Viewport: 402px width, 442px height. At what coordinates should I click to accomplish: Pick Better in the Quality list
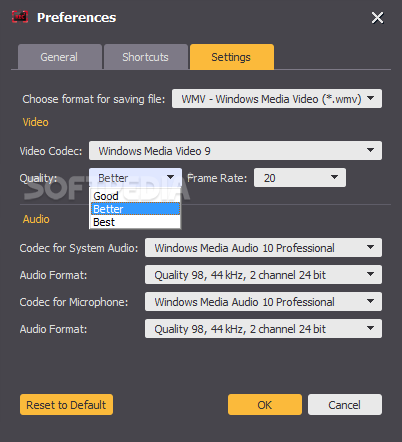point(135,209)
